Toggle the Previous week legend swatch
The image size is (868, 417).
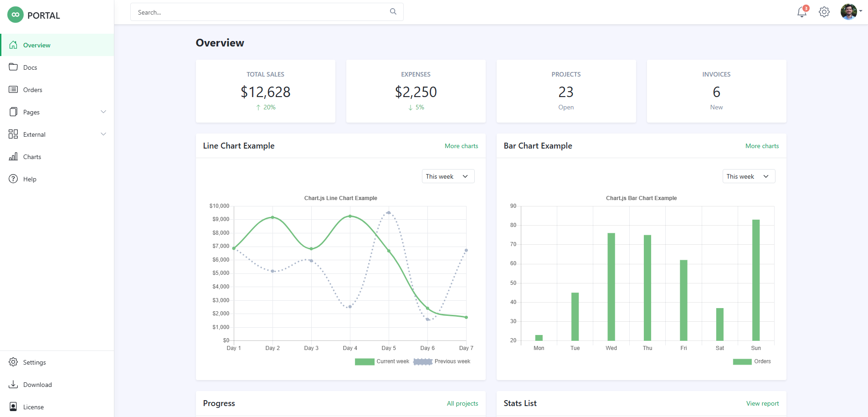[x=423, y=361]
